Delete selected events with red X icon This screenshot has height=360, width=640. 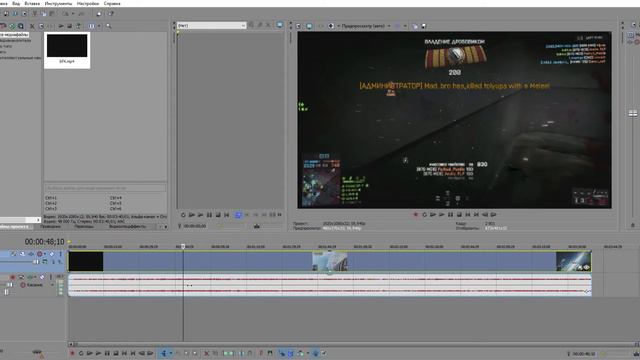207,353
